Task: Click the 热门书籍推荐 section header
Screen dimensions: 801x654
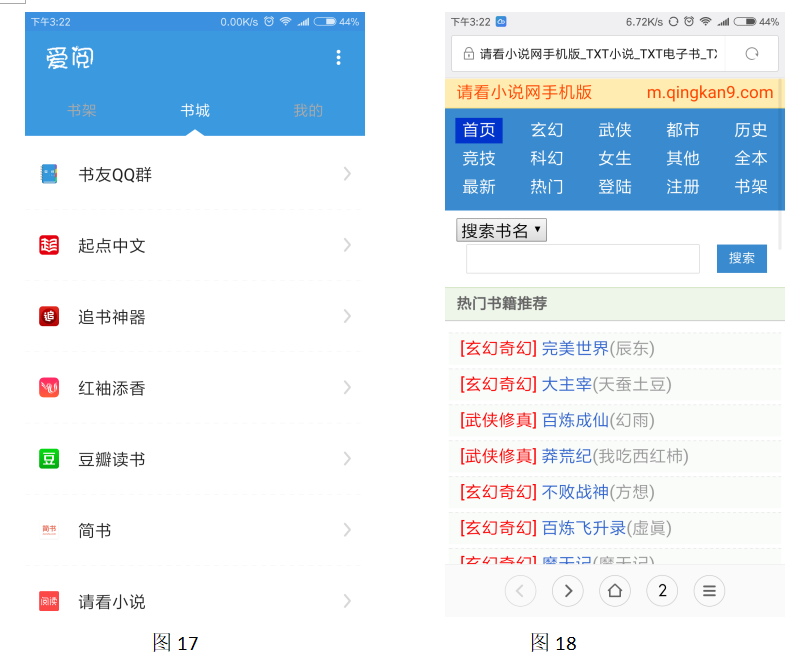Action: point(502,303)
